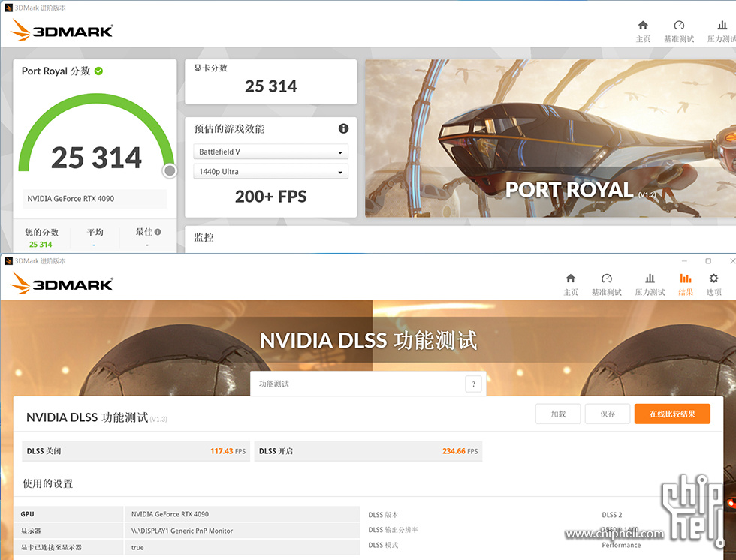Click the DLSS 开启 234.66 FPS result
This screenshot has height=560, width=736.
coord(368,451)
